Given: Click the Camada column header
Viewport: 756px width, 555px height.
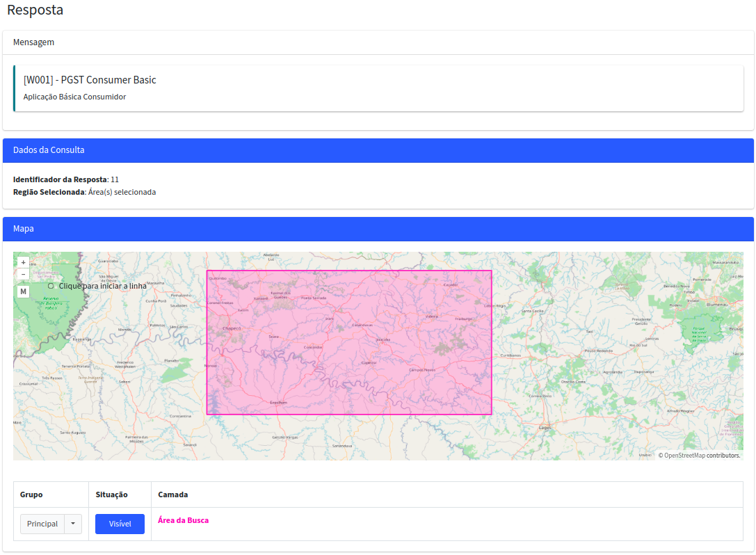Looking at the screenshot, I should (172, 494).
